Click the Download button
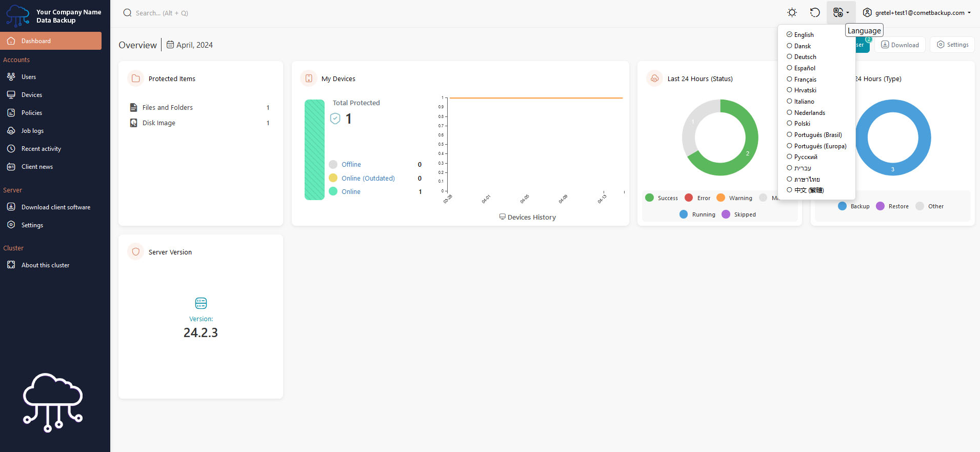980x452 pixels. point(900,45)
